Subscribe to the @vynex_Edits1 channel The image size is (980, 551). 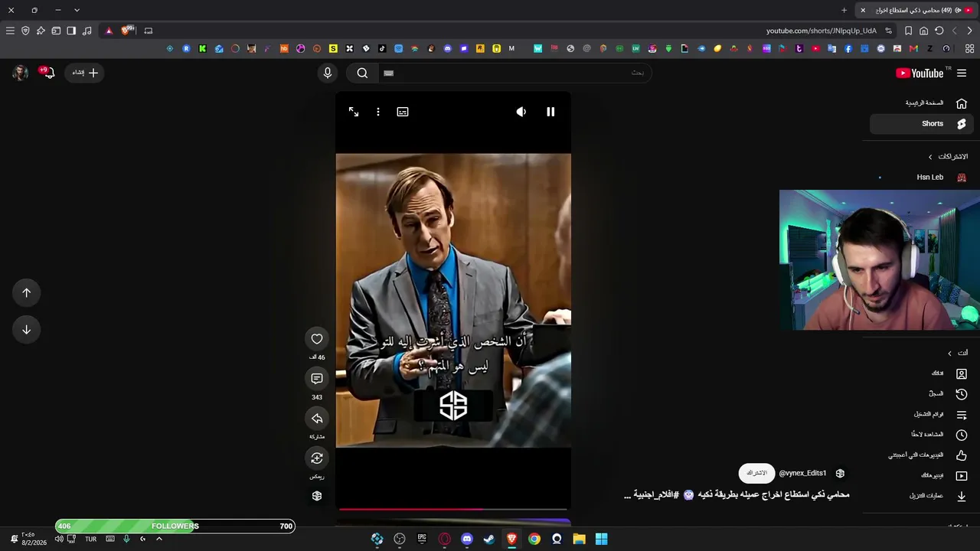(756, 473)
